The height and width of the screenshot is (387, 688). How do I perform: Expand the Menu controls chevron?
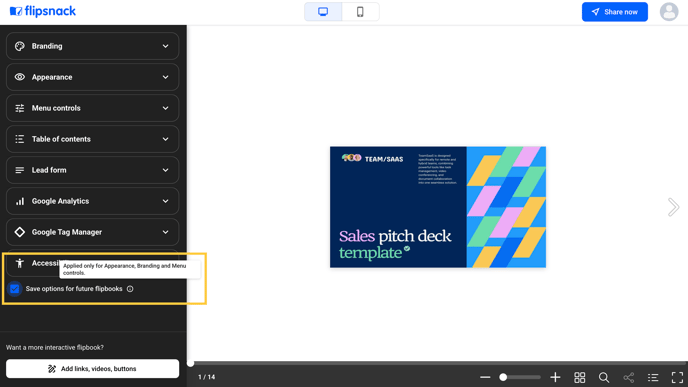point(165,108)
